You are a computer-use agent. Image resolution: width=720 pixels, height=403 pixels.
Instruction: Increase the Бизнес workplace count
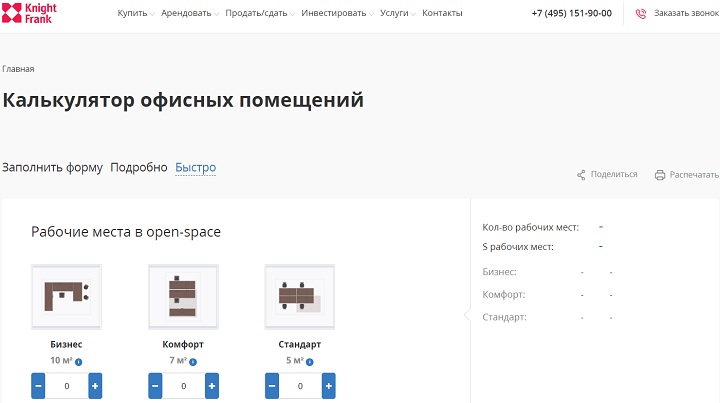[x=95, y=386]
